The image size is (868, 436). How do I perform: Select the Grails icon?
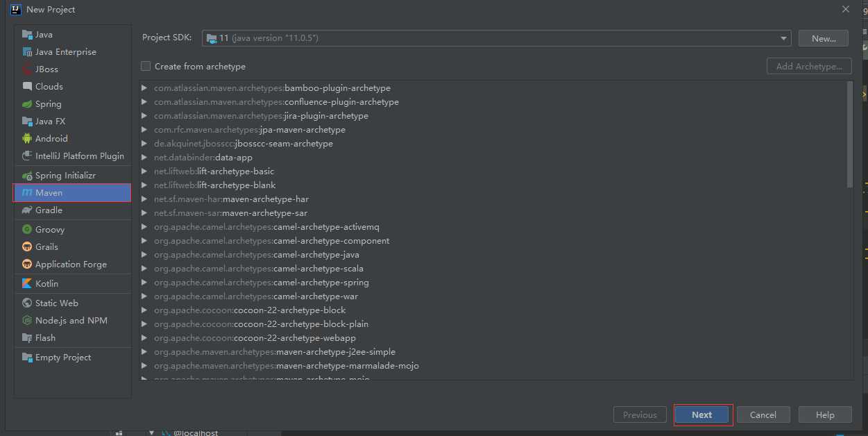pos(27,247)
